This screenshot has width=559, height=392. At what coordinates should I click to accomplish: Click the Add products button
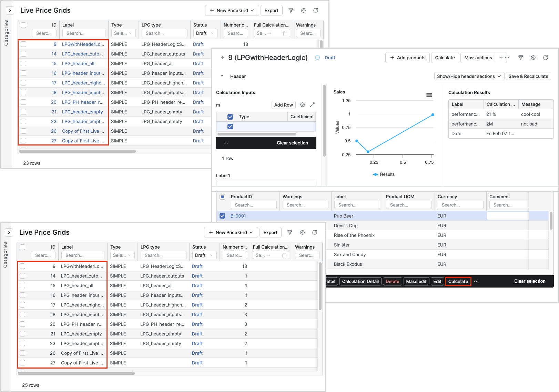(x=407, y=58)
